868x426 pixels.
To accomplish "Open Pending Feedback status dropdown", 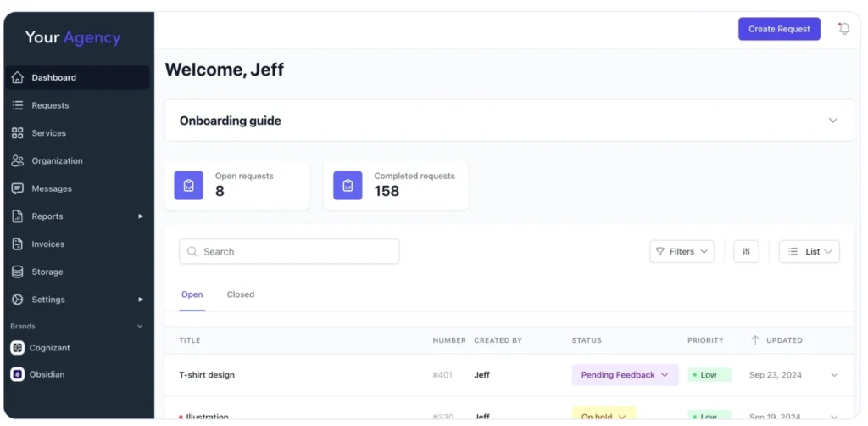I will coord(625,375).
